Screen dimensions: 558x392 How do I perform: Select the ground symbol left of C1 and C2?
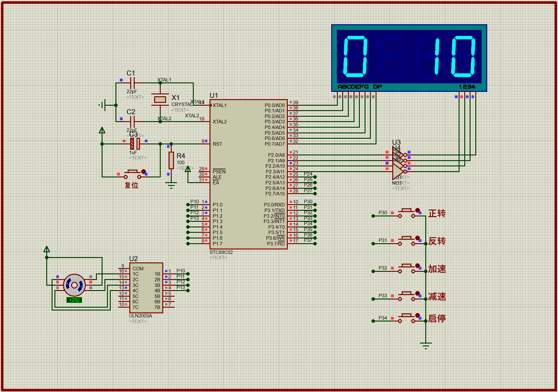click(x=103, y=105)
